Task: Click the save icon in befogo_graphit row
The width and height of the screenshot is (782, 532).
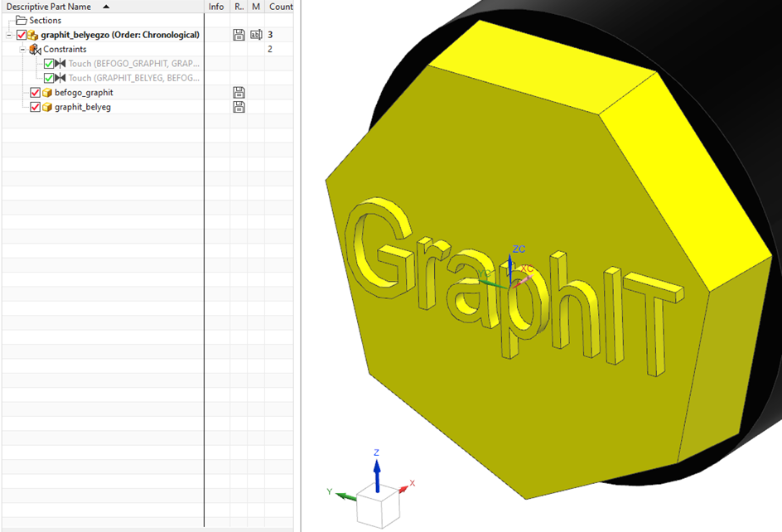Action: [239, 93]
